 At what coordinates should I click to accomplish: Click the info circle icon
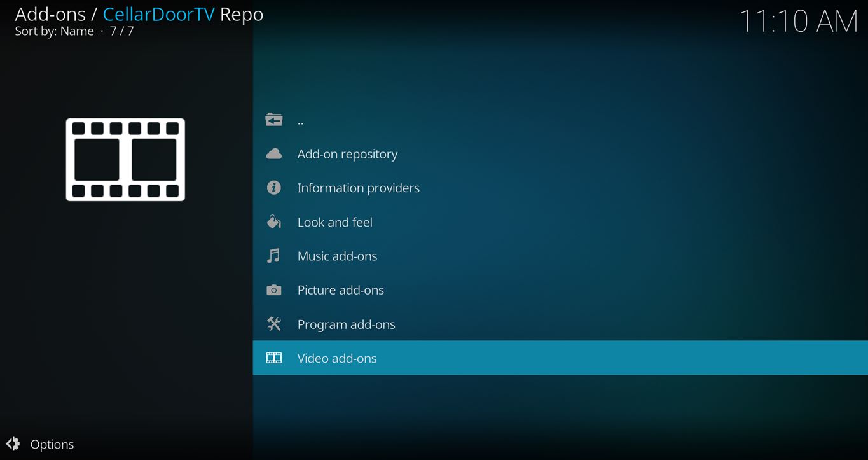pyautogui.click(x=274, y=188)
